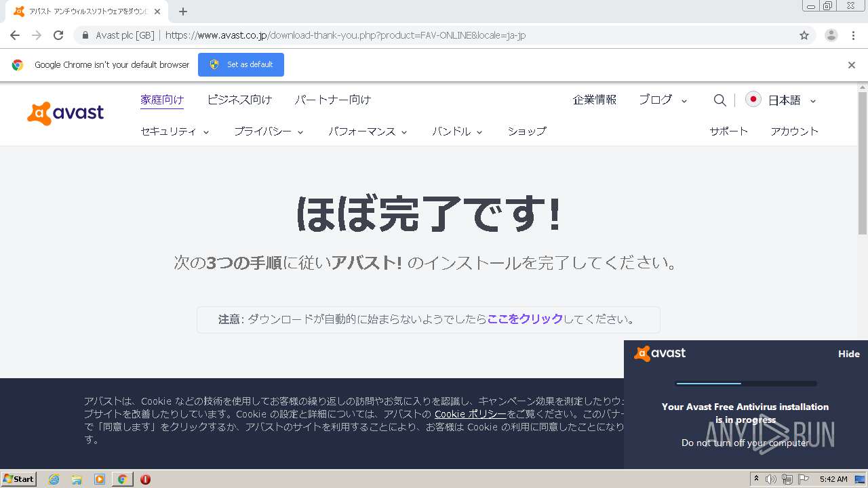Expand the ブログ dropdown menu
The height and width of the screenshot is (488, 868).
(663, 100)
